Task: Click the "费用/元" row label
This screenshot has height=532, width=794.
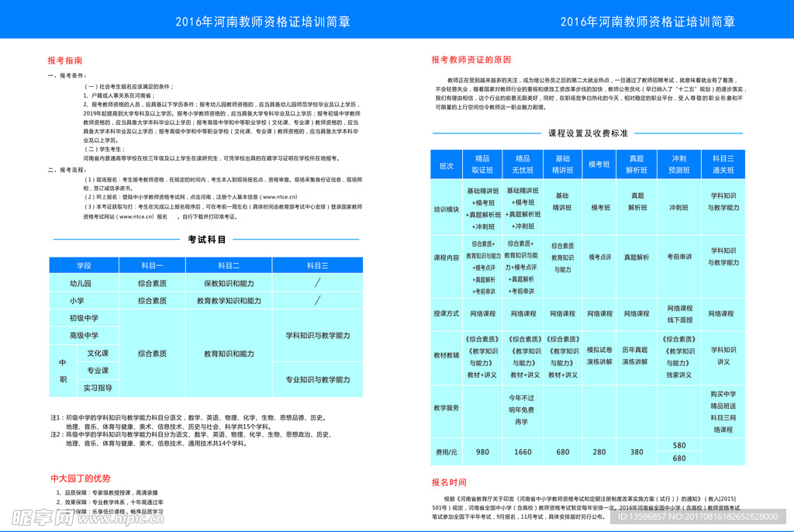Action: point(446,452)
